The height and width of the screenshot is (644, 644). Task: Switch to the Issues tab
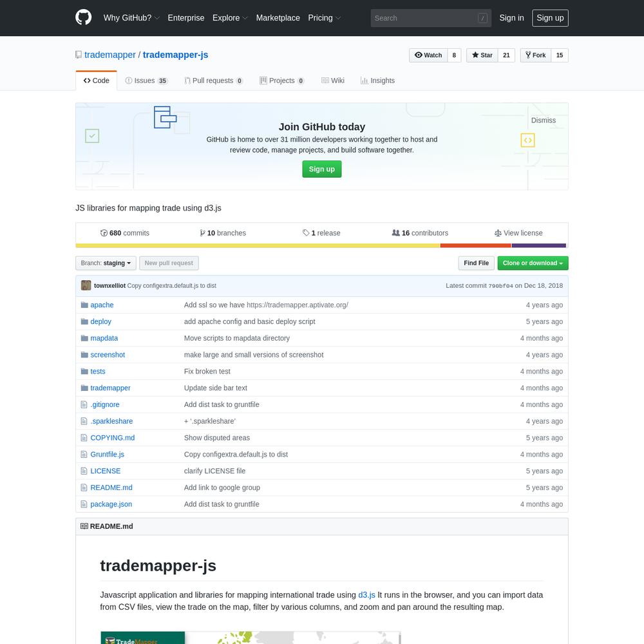(x=146, y=80)
